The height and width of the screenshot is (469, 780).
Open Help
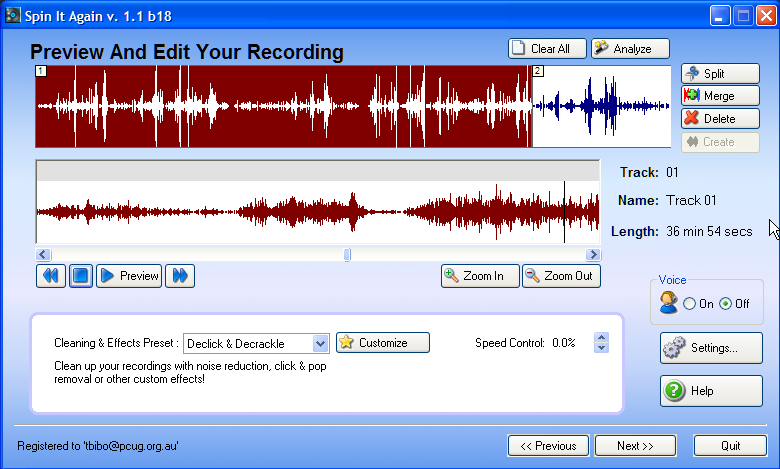tap(711, 391)
